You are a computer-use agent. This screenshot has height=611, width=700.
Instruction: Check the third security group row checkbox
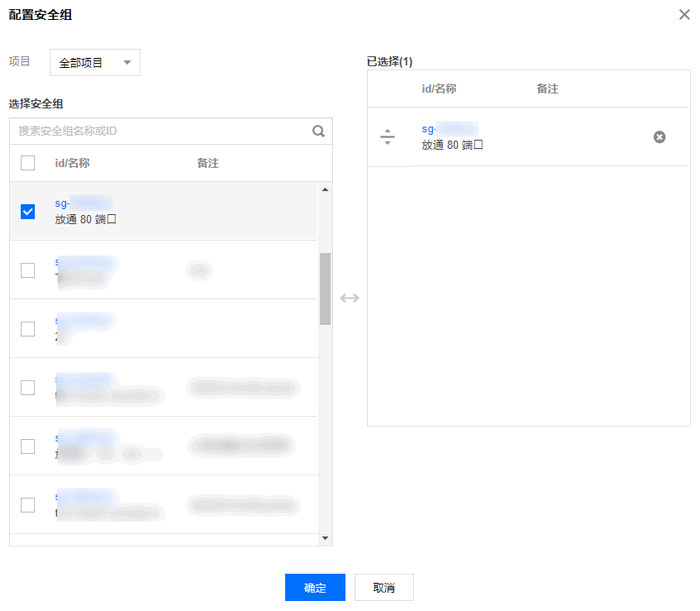coord(28,328)
